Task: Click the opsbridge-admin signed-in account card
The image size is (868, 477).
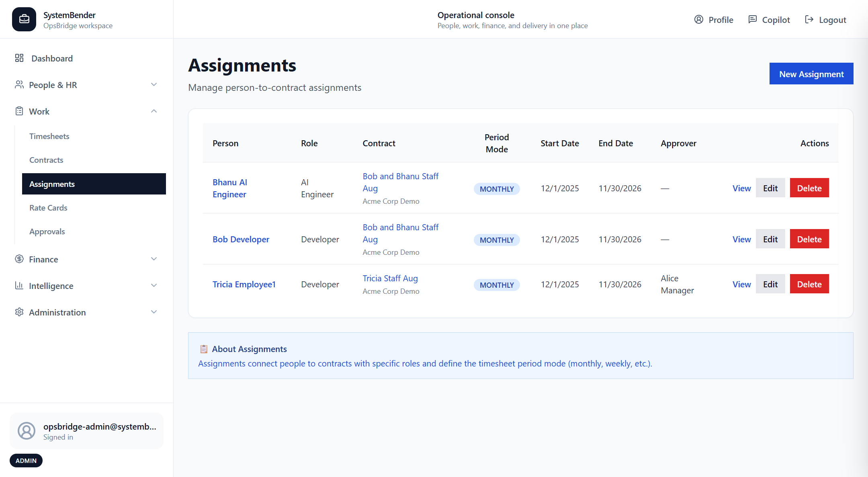Action: pos(86,431)
